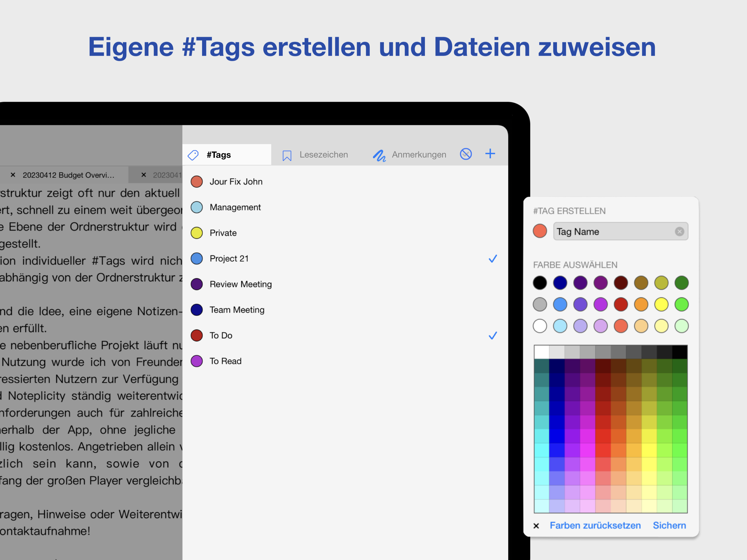Close the second document tab
This screenshot has height=560, width=747.
pyautogui.click(x=144, y=175)
